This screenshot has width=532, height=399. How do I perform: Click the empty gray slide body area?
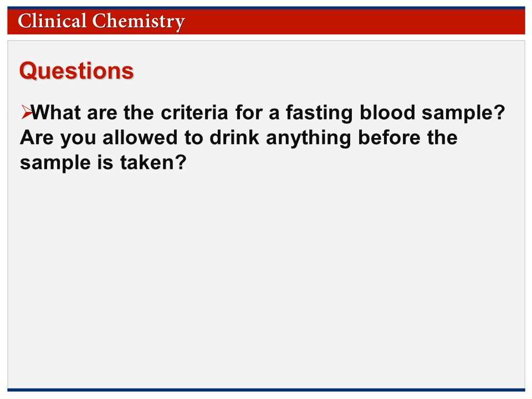coord(266,278)
